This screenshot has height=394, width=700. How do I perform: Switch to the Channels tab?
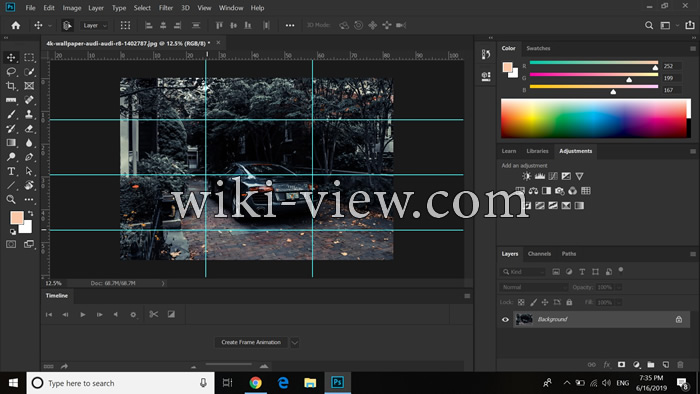539,253
